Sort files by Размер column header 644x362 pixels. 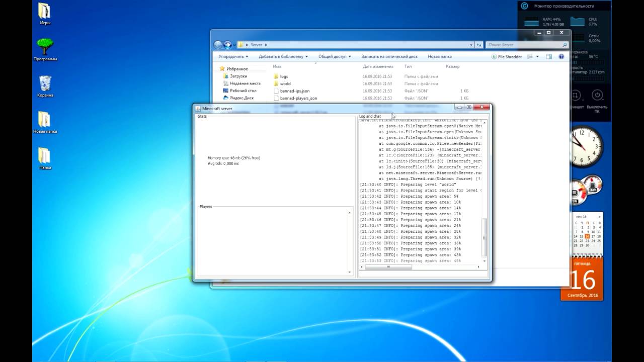(452, 66)
